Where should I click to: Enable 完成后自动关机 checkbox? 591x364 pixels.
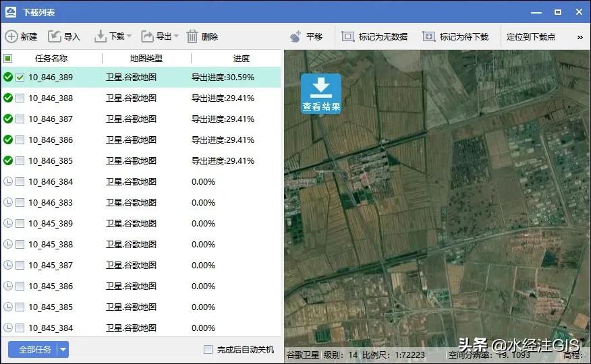pyautogui.click(x=208, y=350)
